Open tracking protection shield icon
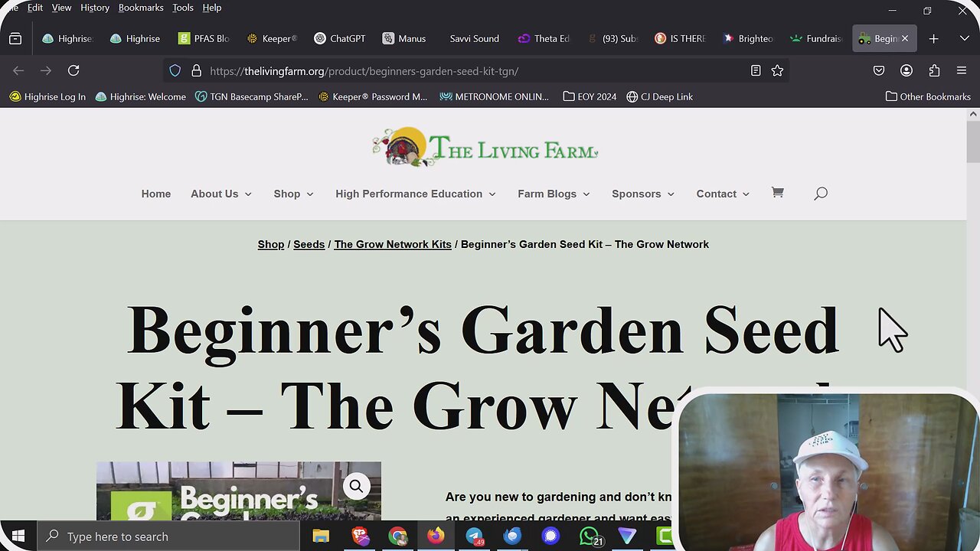Screen dimensions: 980x551 point(175,70)
